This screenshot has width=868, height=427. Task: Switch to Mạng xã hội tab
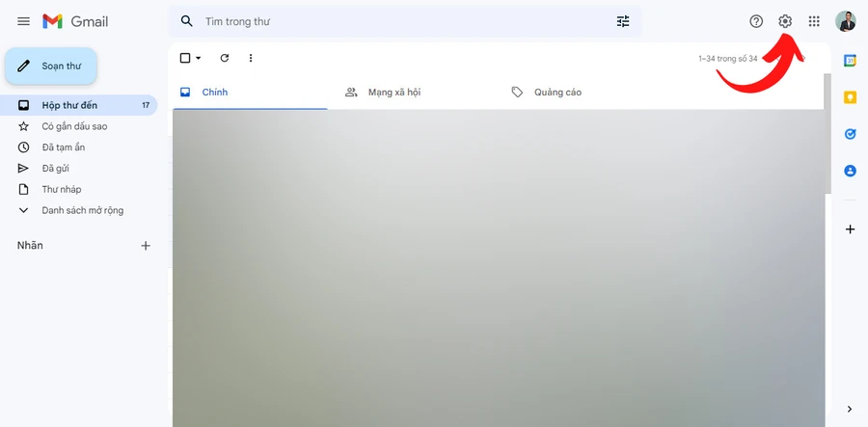(x=417, y=93)
